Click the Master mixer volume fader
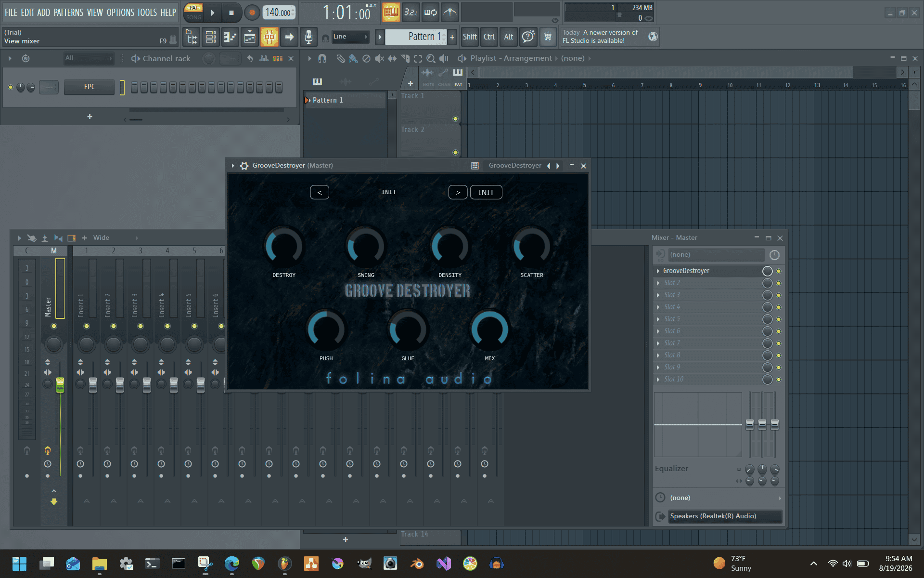The image size is (924, 578). (60, 384)
